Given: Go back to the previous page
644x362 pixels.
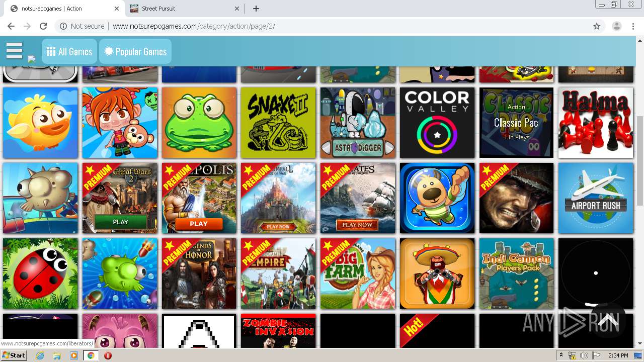Looking at the screenshot, I should 11,26.
